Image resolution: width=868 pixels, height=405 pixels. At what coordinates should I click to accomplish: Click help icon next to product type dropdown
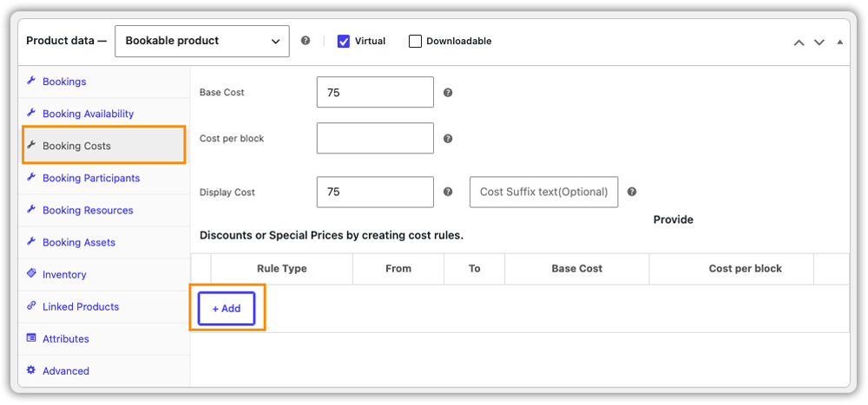(306, 41)
